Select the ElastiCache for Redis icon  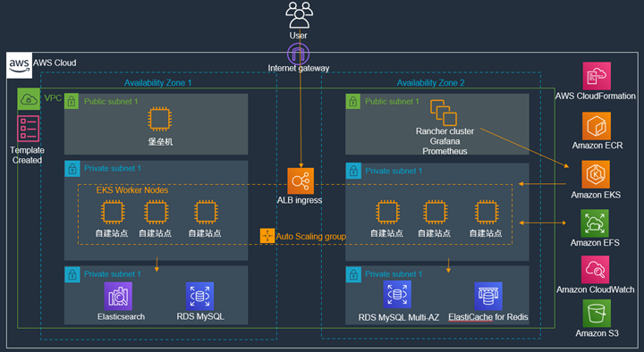[x=488, y=297]
